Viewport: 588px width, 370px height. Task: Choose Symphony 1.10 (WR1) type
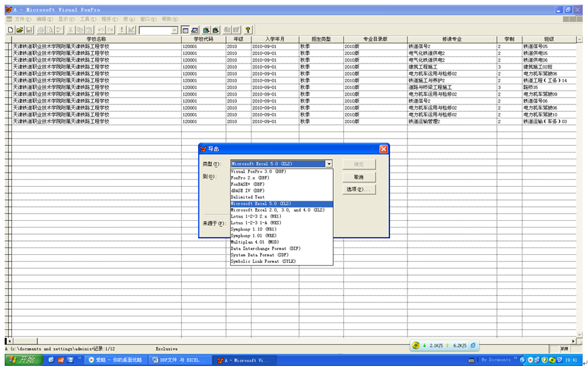point(282,229)
